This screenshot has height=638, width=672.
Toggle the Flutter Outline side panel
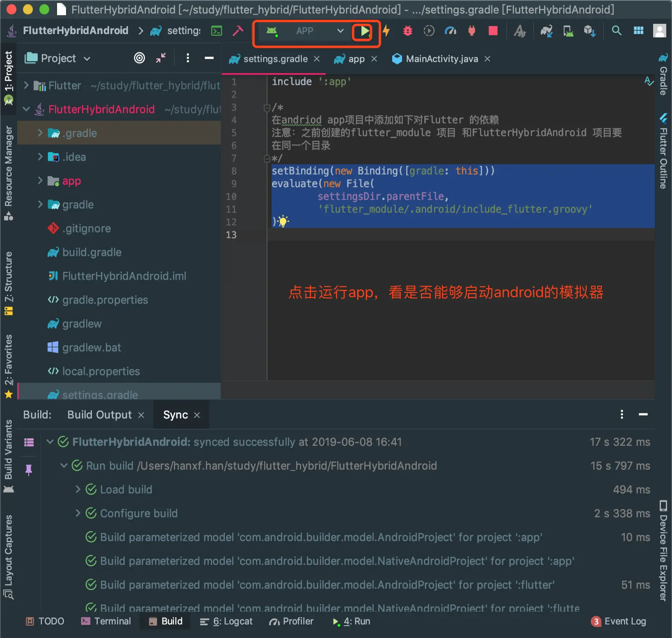(x=663, y=151)
